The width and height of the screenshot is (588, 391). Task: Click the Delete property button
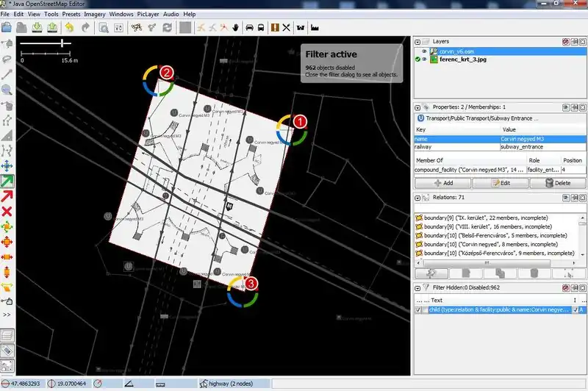point(557,183)
